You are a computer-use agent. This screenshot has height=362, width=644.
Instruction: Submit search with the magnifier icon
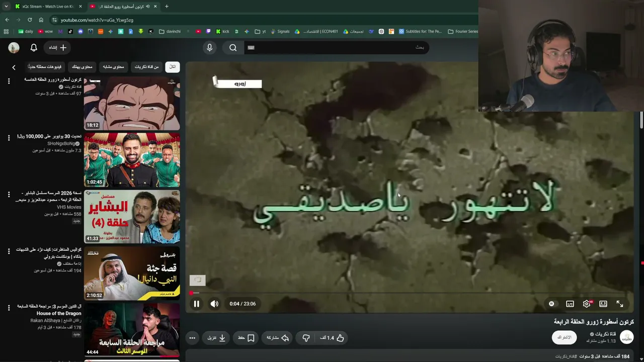[x=233, y=48]
